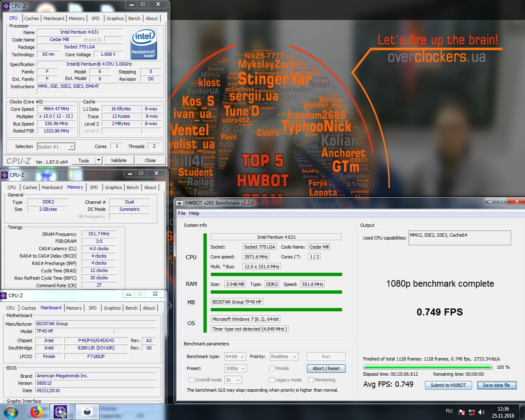Click Submit to HWBOT button
The image size is (525, 420).
[448, 385]
